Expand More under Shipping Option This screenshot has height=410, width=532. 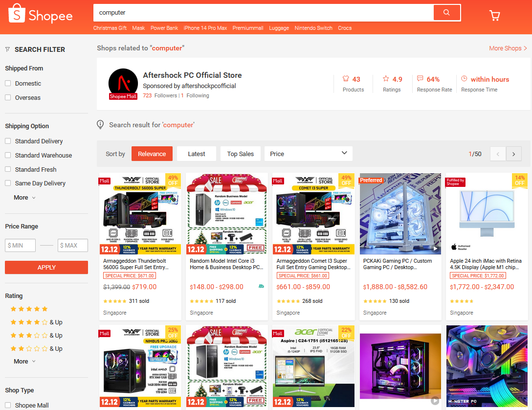(24, 198)
